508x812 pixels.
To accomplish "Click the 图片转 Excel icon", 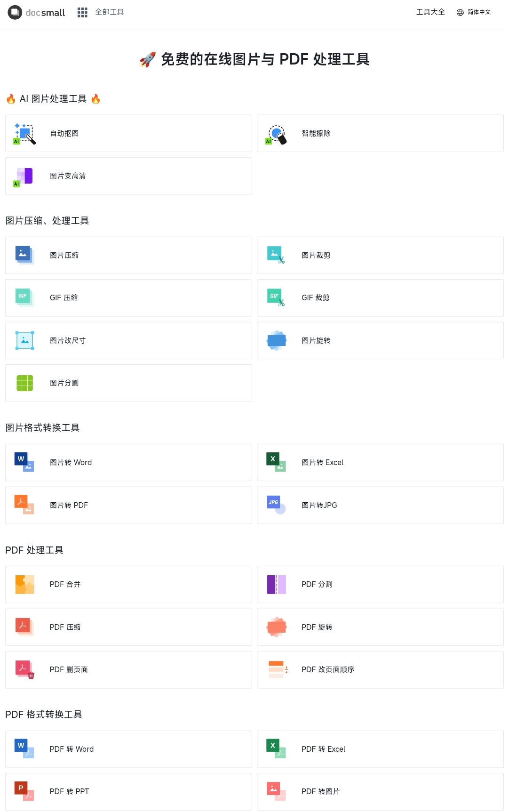I will [276, 462].
